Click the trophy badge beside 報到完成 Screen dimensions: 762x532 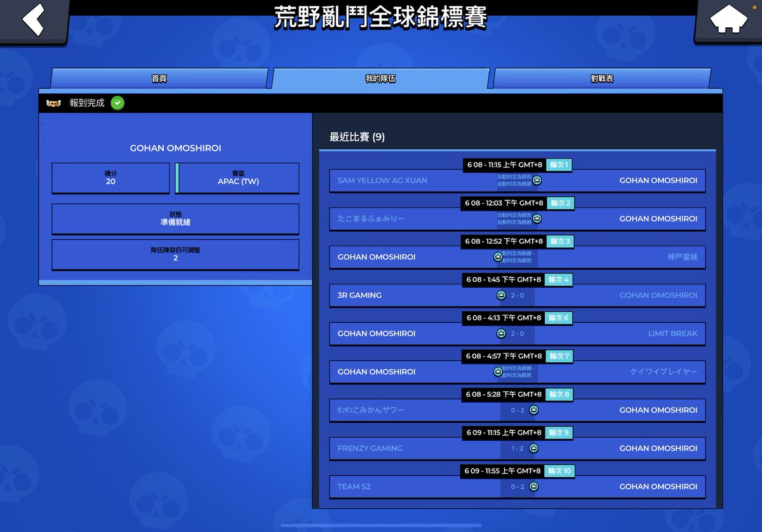pyautogui.click(x=54, y=103)
